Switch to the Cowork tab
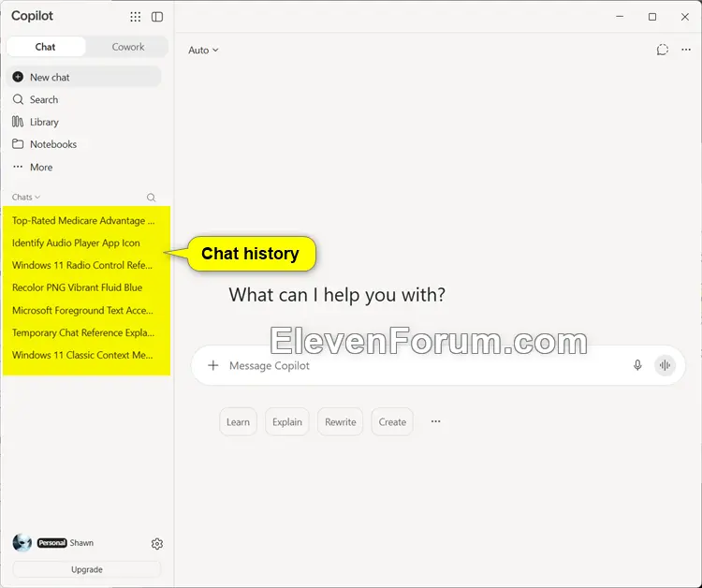Screen dimensions: 702x588 click(127, 47)
